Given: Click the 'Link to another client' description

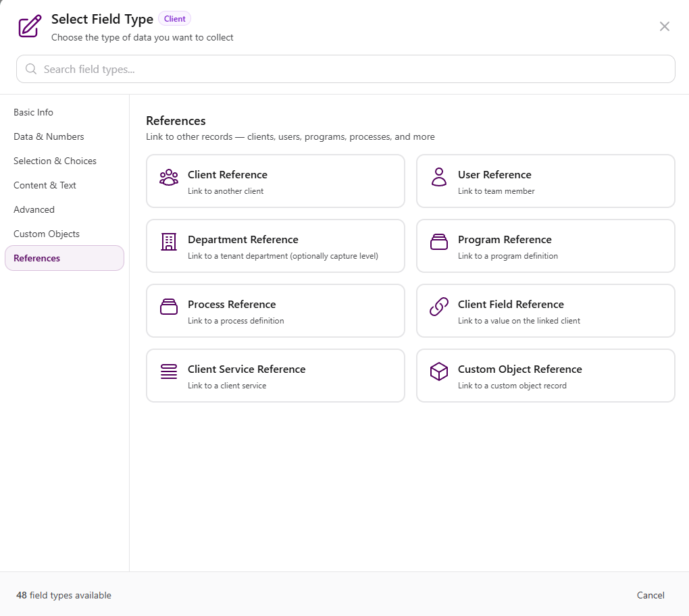Looking at the screenshot, I should coord(226,191).
